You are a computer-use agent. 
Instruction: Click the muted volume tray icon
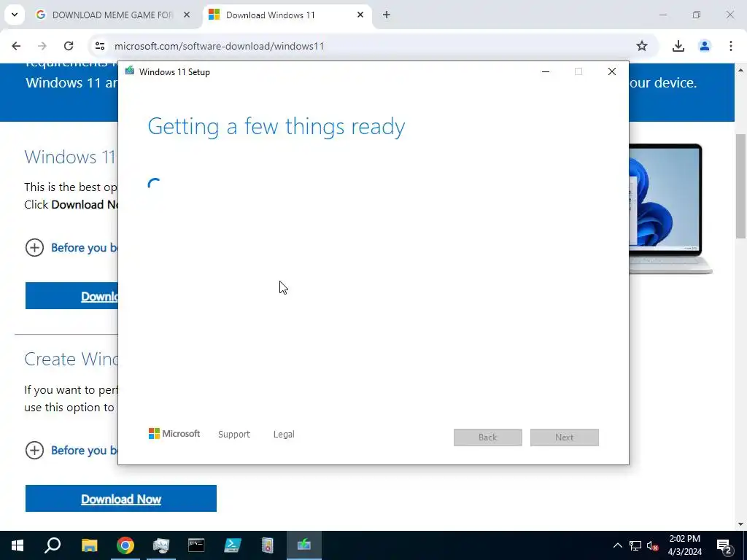pyautogui.click(x=652, y=546)
